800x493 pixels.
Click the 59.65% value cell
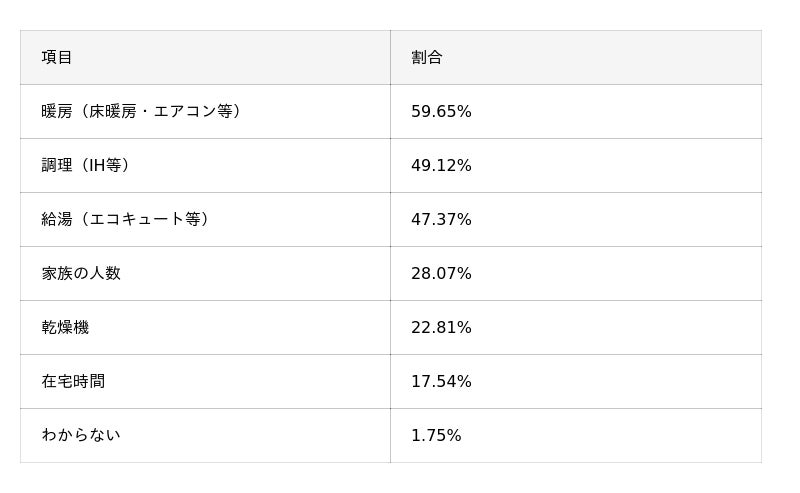(441, 111)
